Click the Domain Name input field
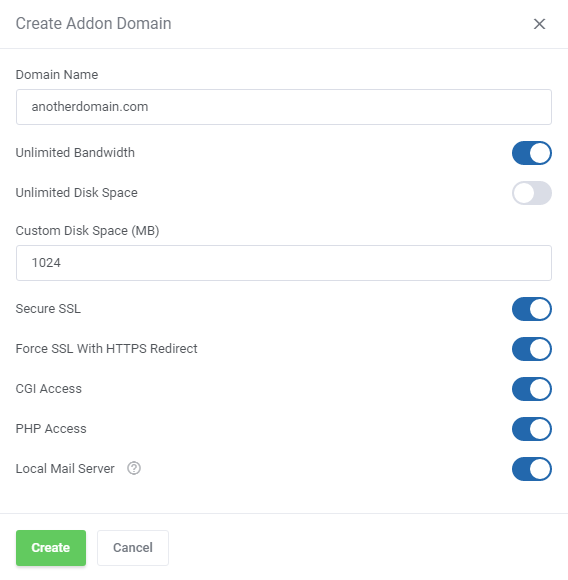 pyautogui.click(x=284, y=107)
